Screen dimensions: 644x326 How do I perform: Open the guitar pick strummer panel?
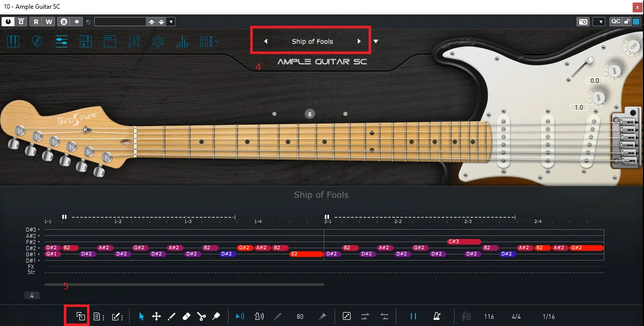point(37,42)
